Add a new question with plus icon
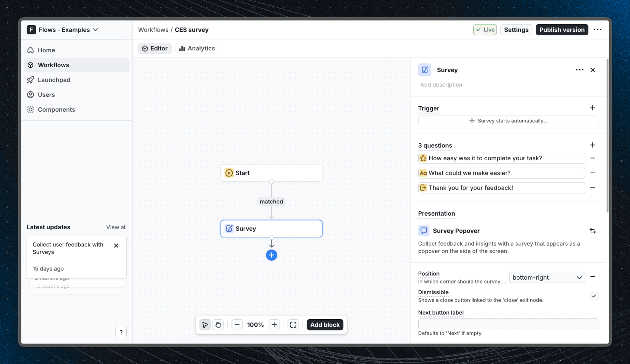The image size is (630, 364). [x=592, y=145]
